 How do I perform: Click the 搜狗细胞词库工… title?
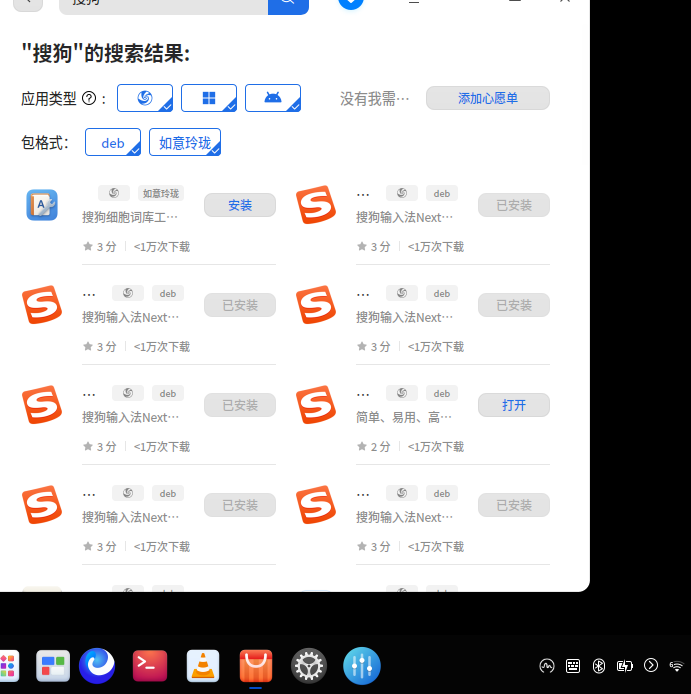click(x=130, y=217)
